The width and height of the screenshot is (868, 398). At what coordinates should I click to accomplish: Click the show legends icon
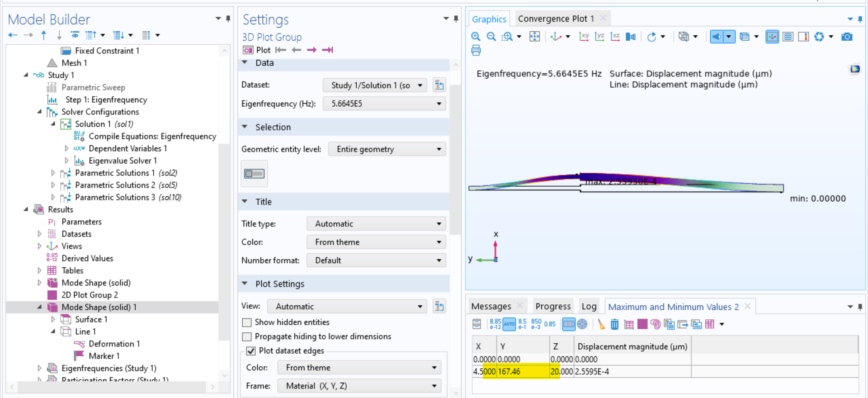click(803, 37)
